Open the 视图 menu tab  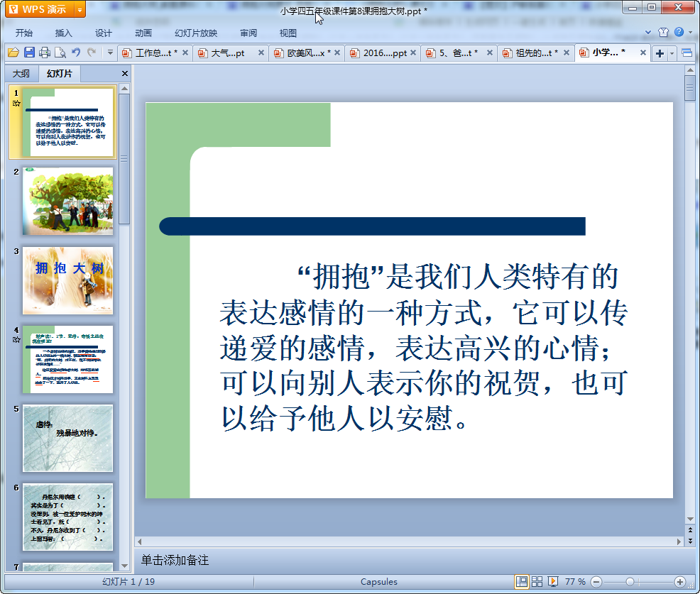[288, 33]
